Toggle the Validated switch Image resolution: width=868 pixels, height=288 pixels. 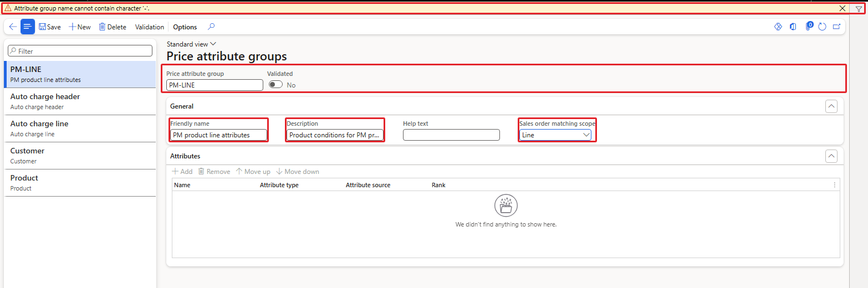(275, 85)
